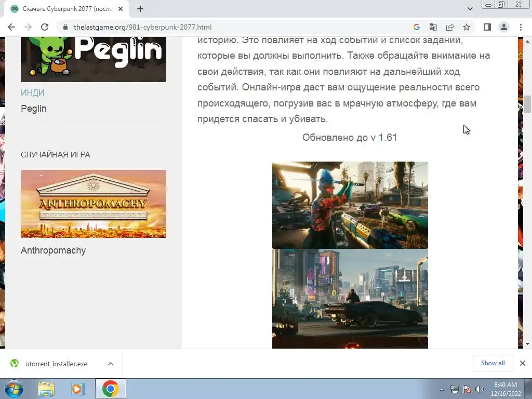532x399 pixels.
Task: Open a new tab
Action: (140, 9)
